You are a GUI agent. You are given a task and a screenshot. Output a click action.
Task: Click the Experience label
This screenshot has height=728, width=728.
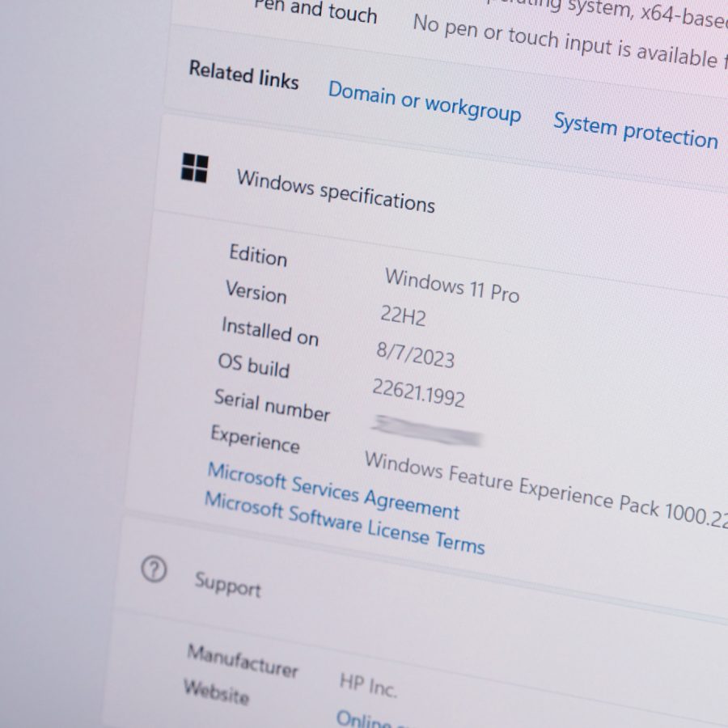click(255, 439)
